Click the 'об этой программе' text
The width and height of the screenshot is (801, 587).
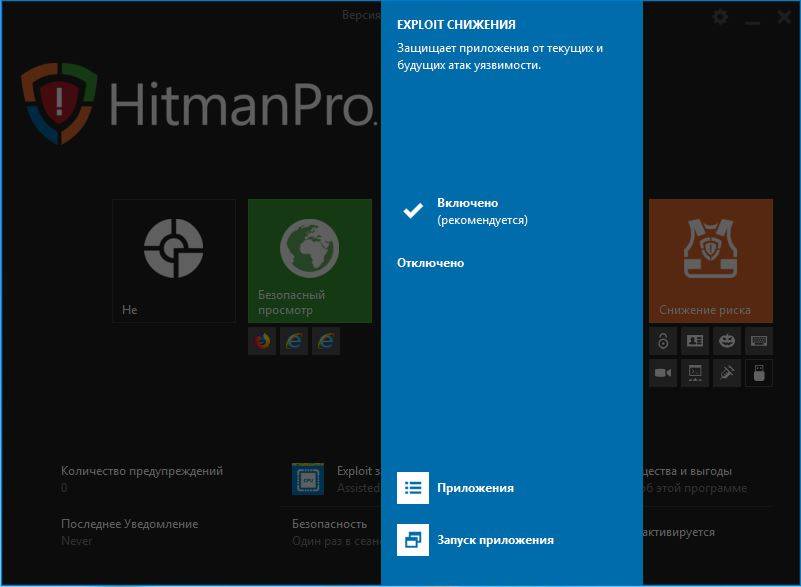pyautogui.click(x=695, y=488)
